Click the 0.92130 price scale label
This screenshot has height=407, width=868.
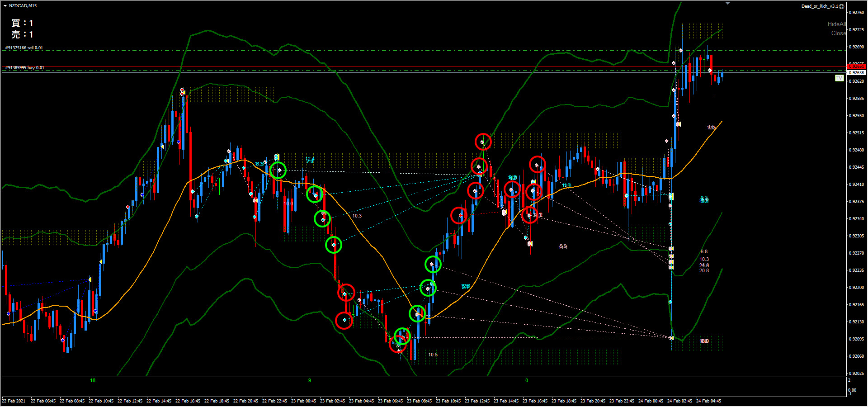click(x=857, y=322)
